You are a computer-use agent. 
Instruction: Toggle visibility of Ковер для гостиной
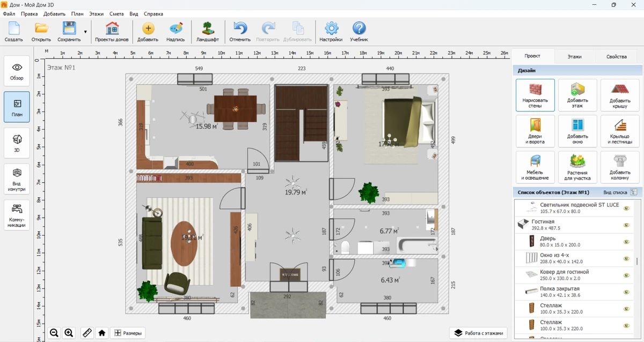click(x=626, y=276)
